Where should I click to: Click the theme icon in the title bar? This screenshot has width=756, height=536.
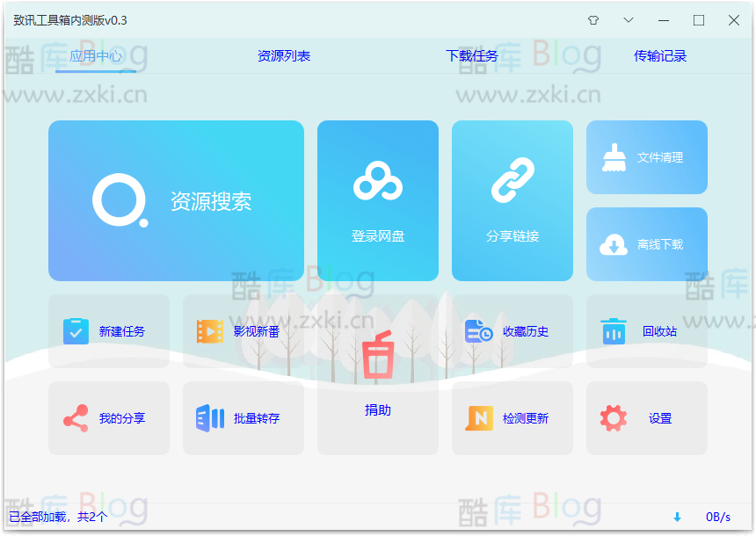[593, 18]
